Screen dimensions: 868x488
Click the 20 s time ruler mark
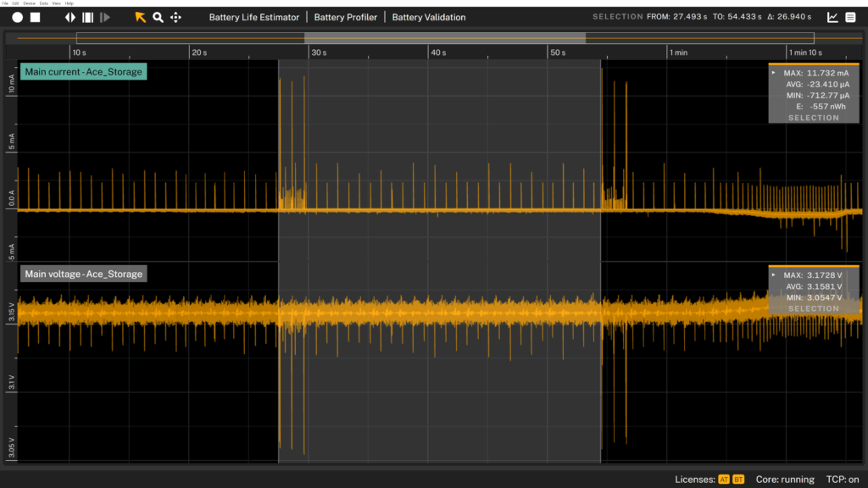tap(199, 53)
